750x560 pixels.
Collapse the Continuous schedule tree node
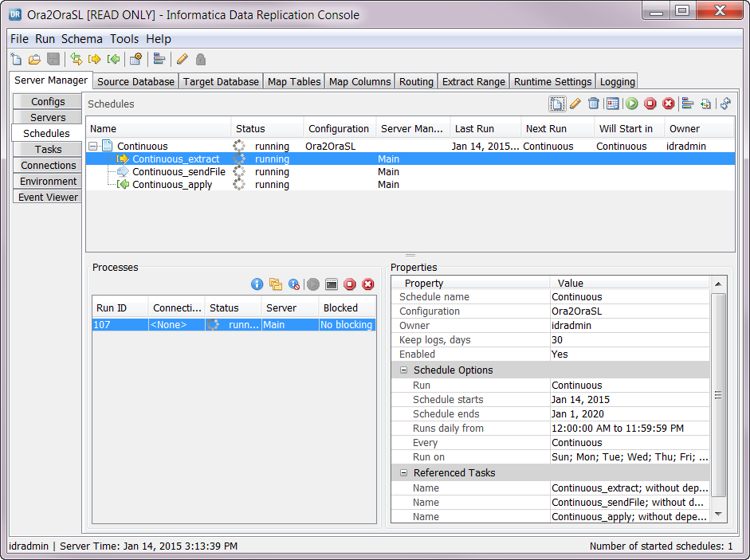click(x=93, y=147)
